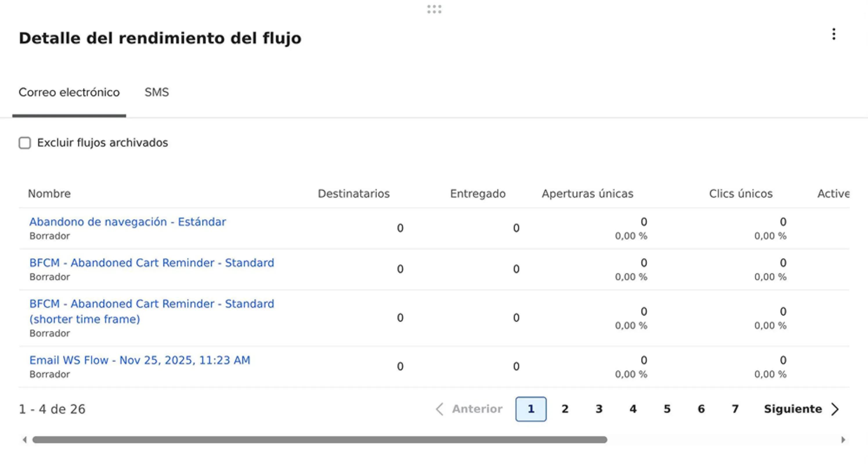Click current page 1 button
The height and width of the screenshot is (464, 868).
click(531, 409)
